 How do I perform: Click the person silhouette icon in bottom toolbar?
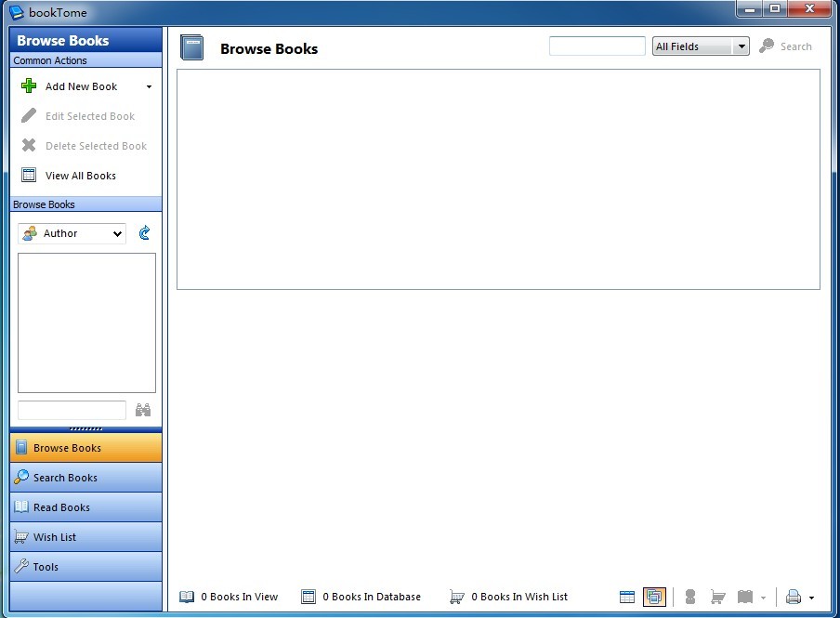click(x=690, y=597)
